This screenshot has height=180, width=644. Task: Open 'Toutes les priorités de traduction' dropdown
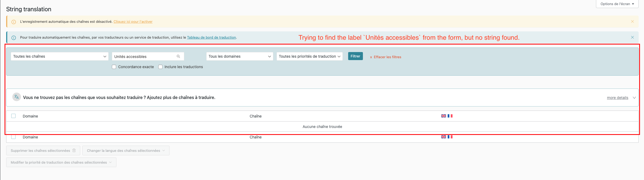[x=310, y=56]
